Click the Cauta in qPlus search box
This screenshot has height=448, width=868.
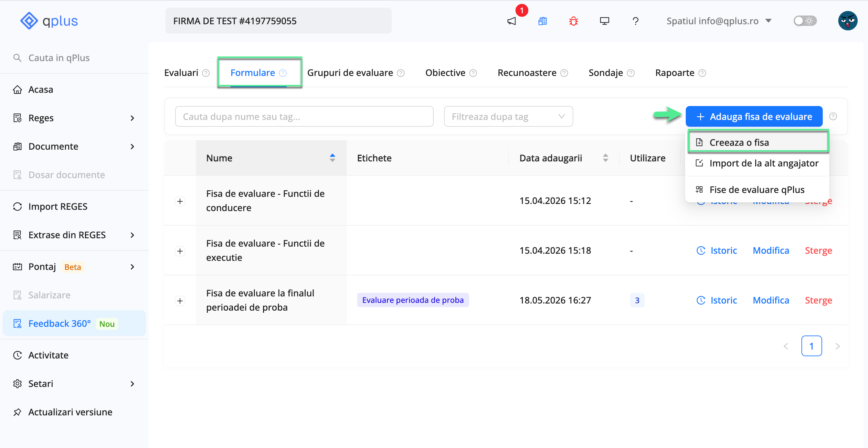point(74,58)
